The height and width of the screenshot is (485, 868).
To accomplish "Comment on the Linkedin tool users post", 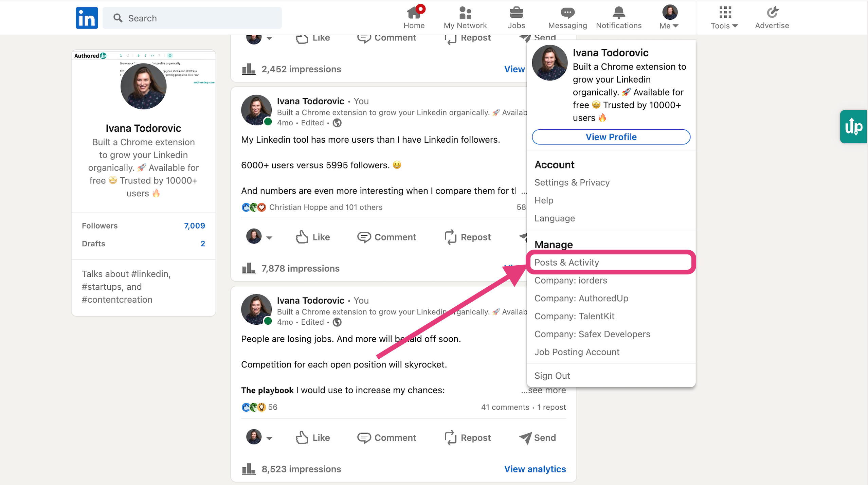I will click(387, 237).
